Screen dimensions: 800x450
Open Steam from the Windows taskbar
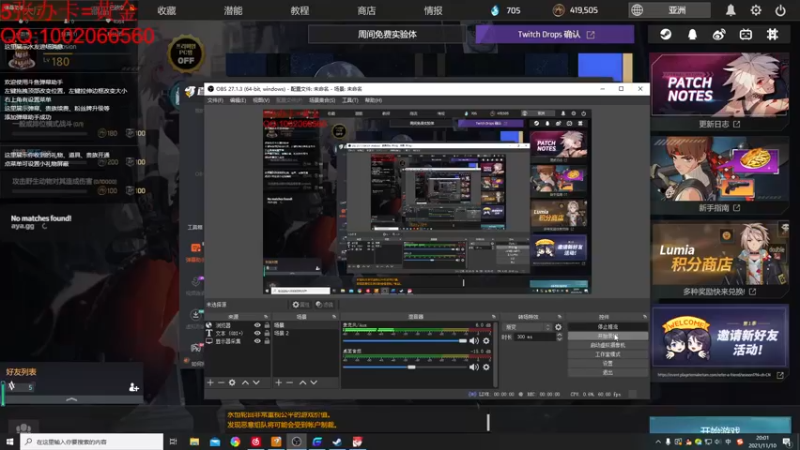pos(337,441)
